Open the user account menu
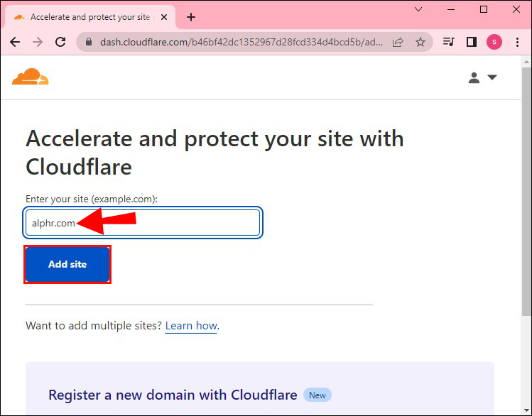The width and height of the screenshot is (532, 416). (482, 77)
